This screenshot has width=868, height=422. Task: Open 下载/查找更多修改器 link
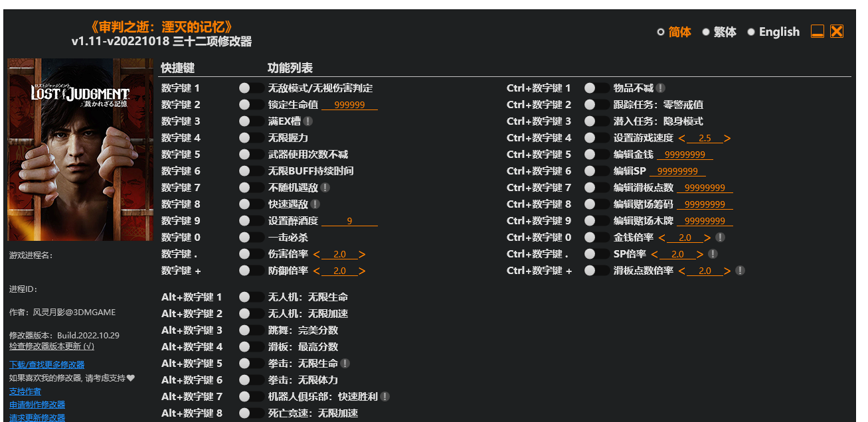(46, 365)
